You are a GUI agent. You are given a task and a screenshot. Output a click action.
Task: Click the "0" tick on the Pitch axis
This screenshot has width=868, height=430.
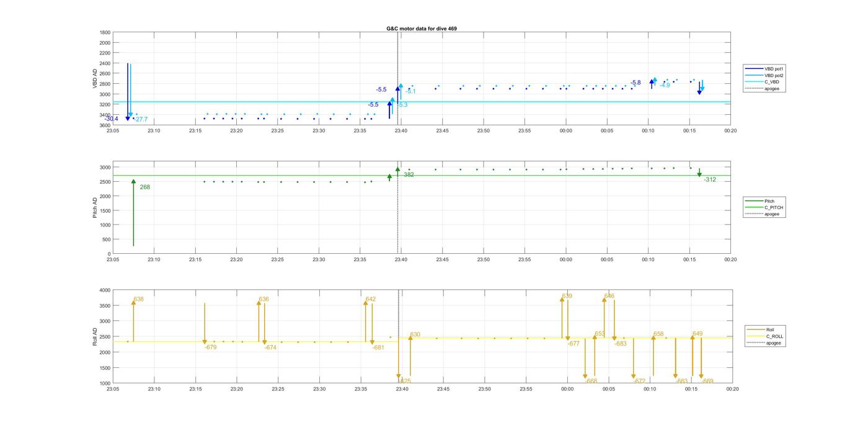(x=109, y=254)
